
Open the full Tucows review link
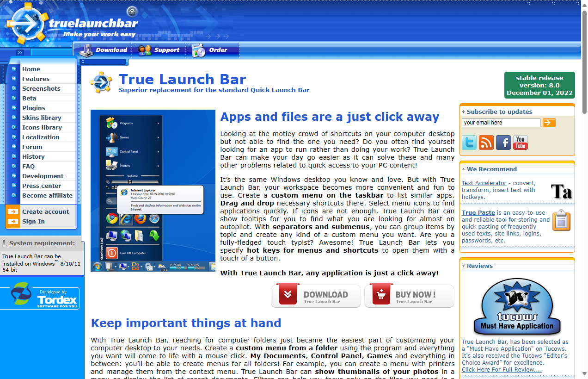[x=501, y=369]
